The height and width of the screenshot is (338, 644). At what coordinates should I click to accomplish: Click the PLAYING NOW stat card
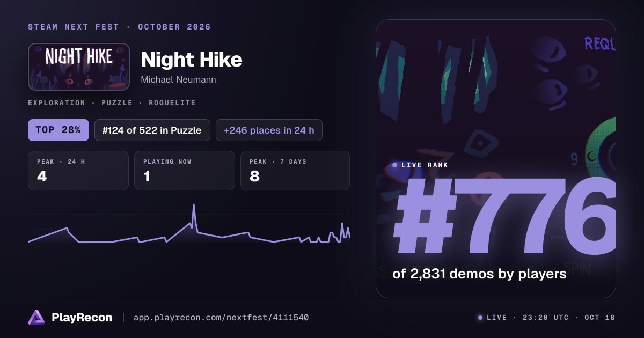tap(185, 171)
